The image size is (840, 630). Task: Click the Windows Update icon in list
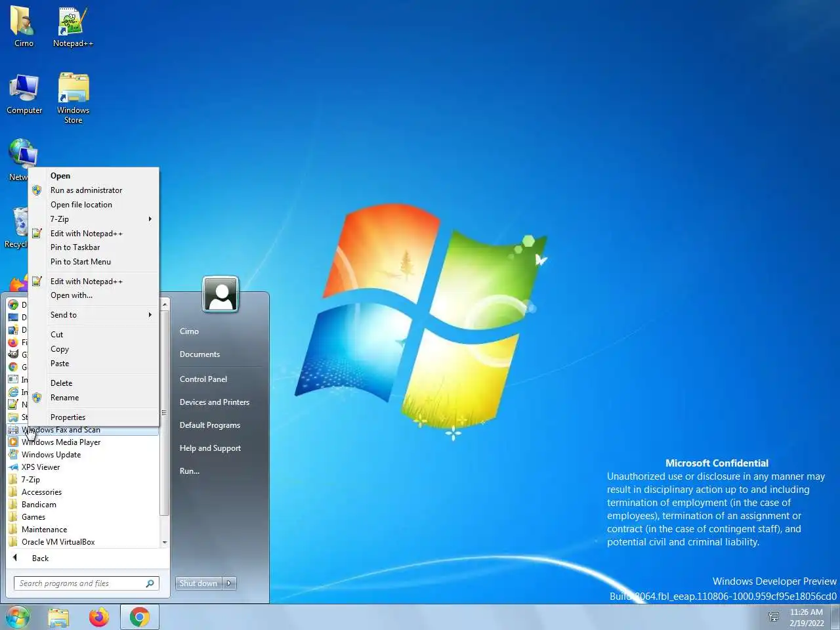[x=13, y=455]
